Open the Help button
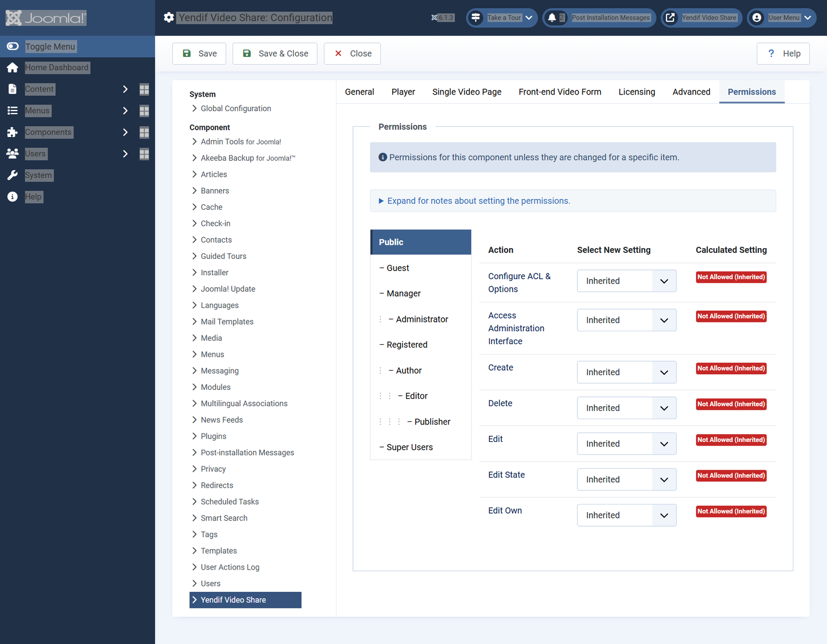The height and width of the screenshot is (644, 827). (x=783, y=54)
